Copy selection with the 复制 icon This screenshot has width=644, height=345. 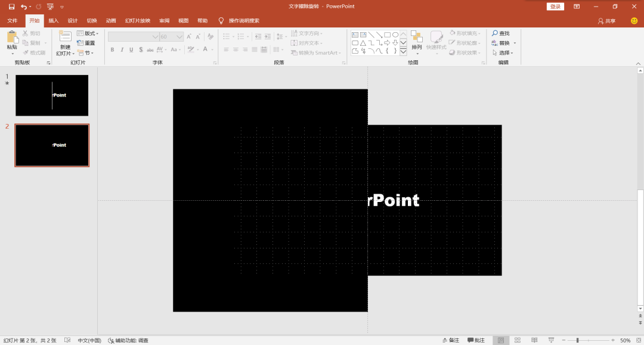32,43
